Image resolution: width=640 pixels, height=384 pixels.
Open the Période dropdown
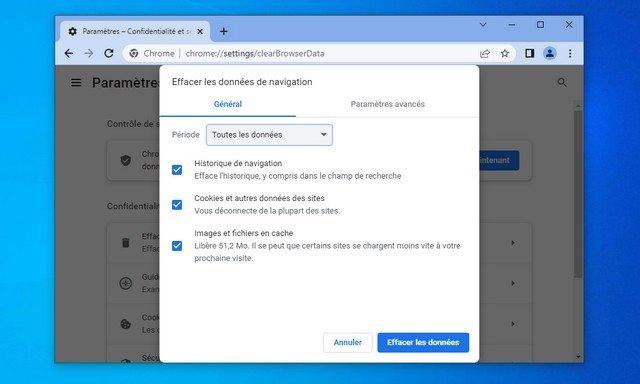pos(269,135)
